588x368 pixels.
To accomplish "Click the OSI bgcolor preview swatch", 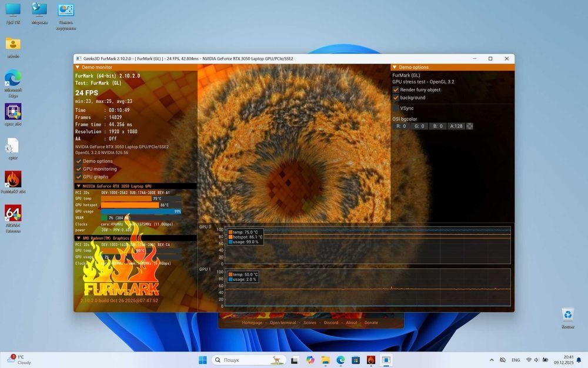I will (469, 126).
